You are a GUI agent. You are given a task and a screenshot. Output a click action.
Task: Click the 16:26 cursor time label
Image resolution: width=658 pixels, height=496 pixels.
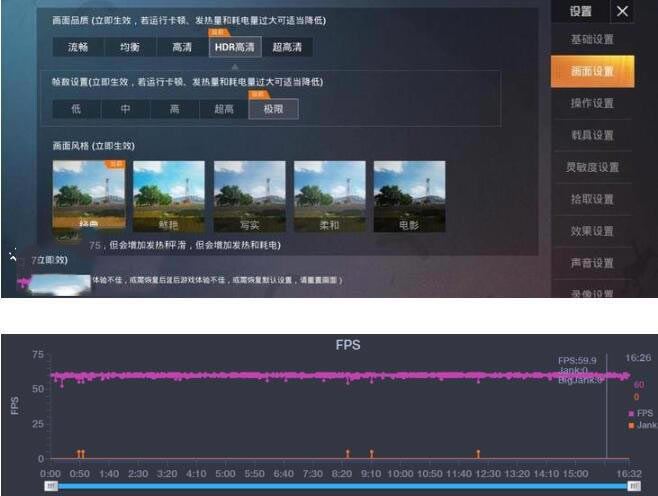click(x=638, y=358)
